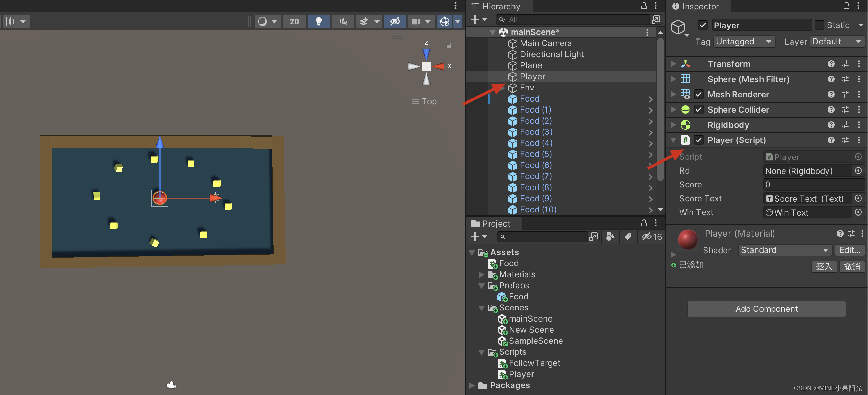Click the scene visibility eye-slash icon

(395, 21)
